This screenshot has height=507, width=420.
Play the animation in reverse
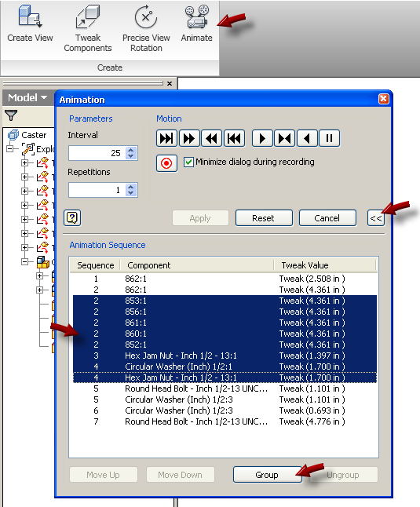307,138
